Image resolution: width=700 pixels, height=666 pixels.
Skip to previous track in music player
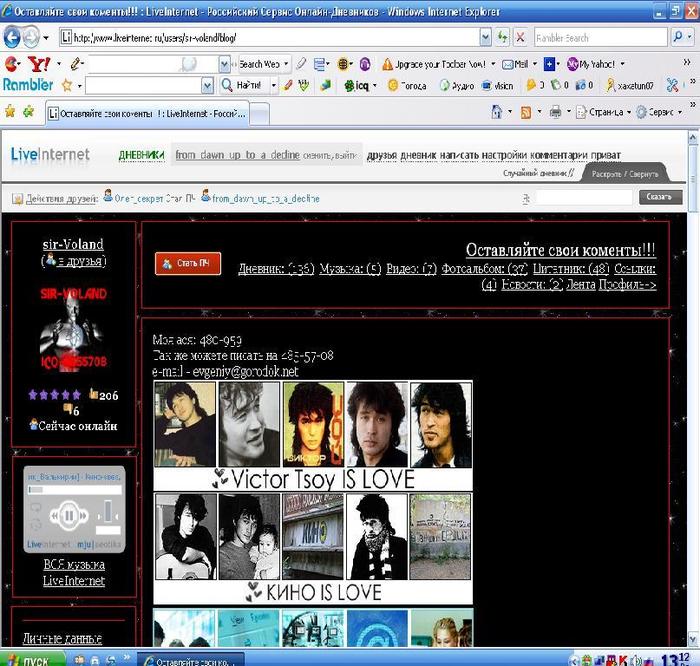[x=54, y=516]
